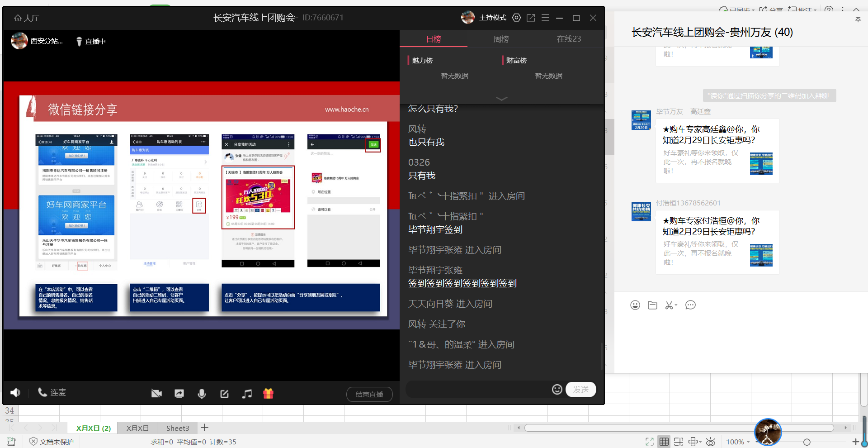This screenshot has height=448, width=868.
Task: Expand the screenshot options dropdown arrow
Action: click(x=676, y=305)
